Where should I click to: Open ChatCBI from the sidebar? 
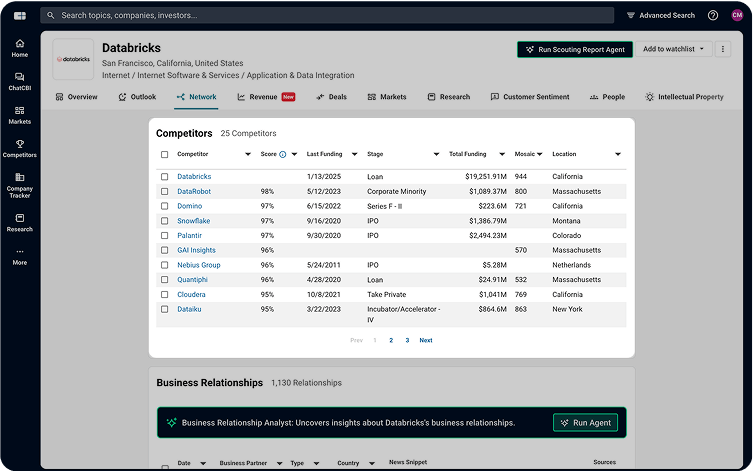(20, 80)
